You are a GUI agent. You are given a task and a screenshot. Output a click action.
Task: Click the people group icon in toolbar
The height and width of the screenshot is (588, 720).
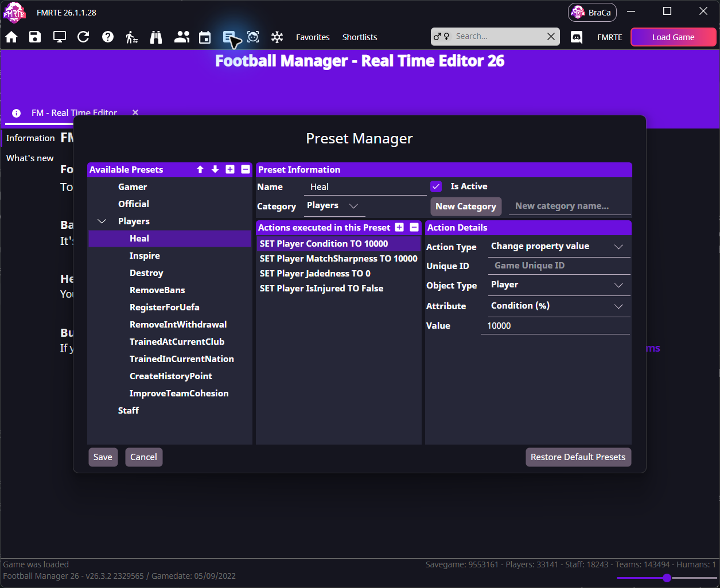tap(182, 37)
